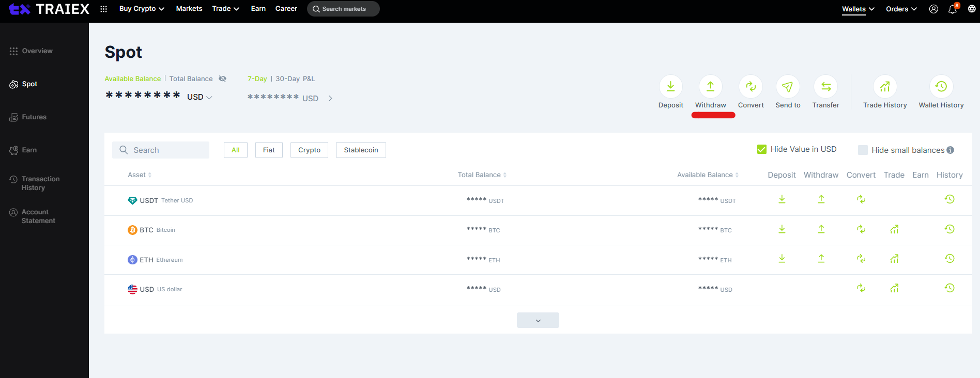Image resolution: width=980 pixels, height=378 pixels.
Task: Open the Earn item in the top navigation
Action: [x=258, y=9]
